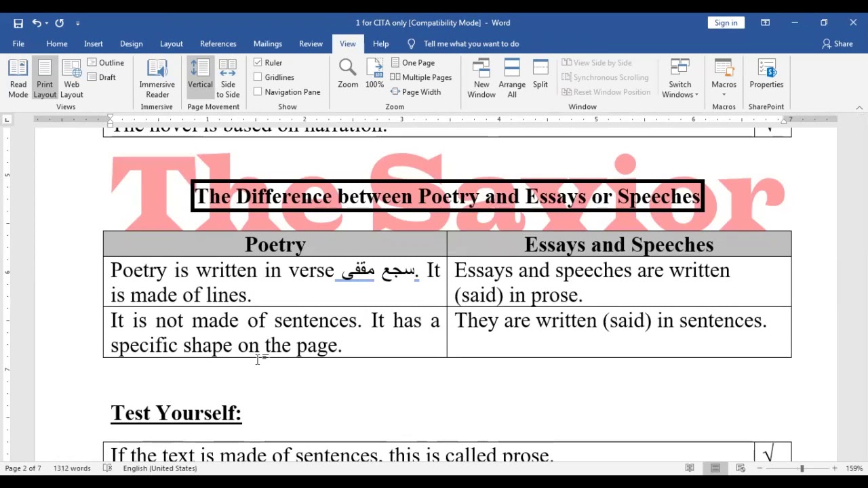Switch to Read Mode from status bar
The width and height of the screenshot is (868, 488).
(690, 468)
